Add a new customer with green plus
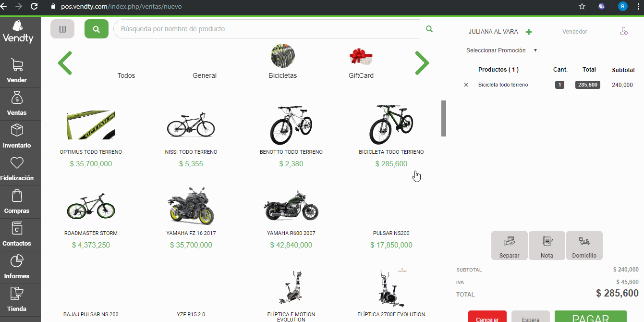 [529, 32]
